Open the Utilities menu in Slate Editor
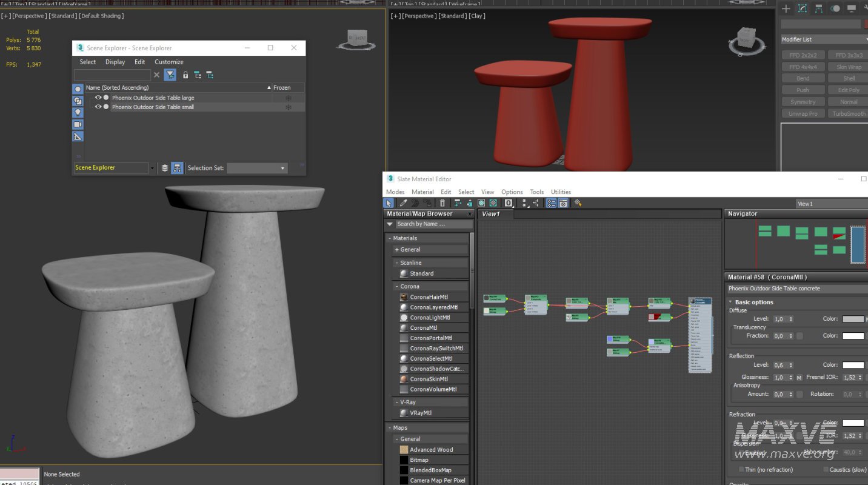This screenshot has height=485, width=868. pyautogui.click(x=561, y=192)
